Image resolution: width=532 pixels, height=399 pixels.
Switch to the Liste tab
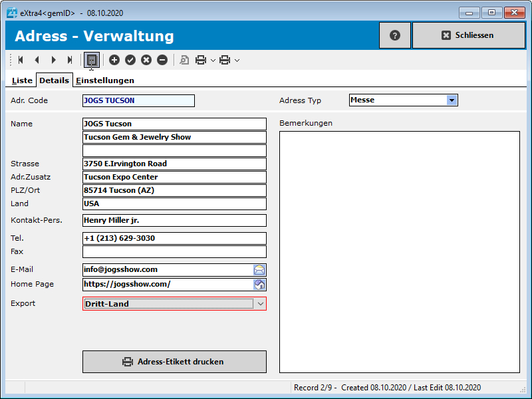pos(22,80)
